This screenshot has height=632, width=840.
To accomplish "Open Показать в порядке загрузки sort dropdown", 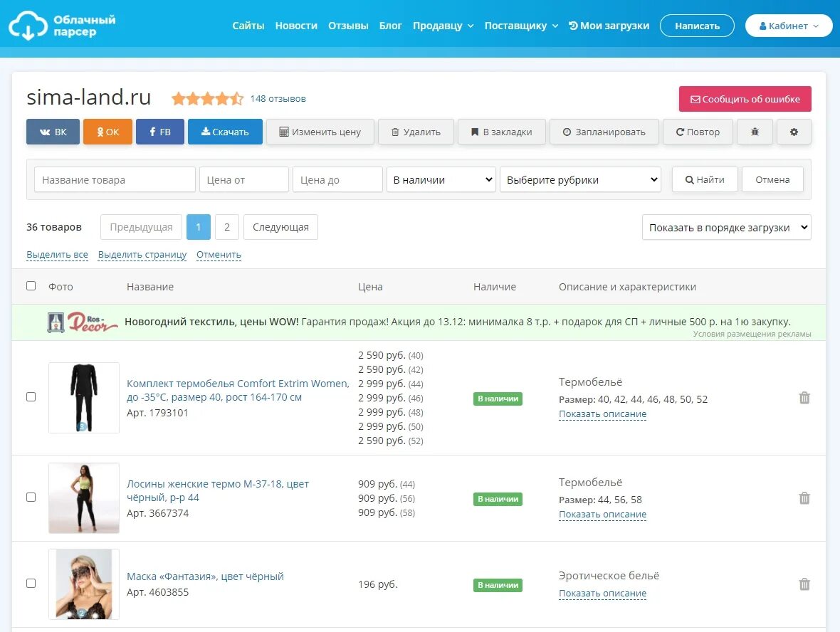I will (x=726, y=227).
